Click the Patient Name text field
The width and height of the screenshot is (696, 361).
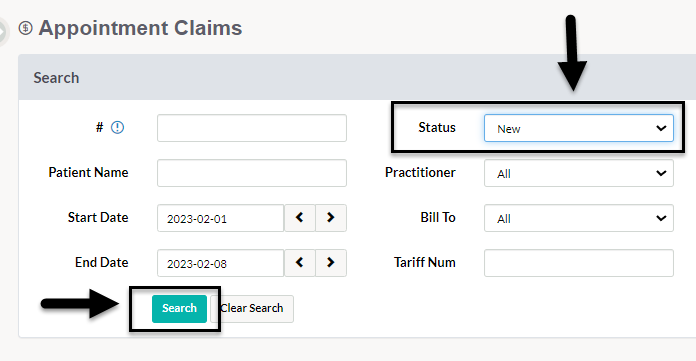252,173
